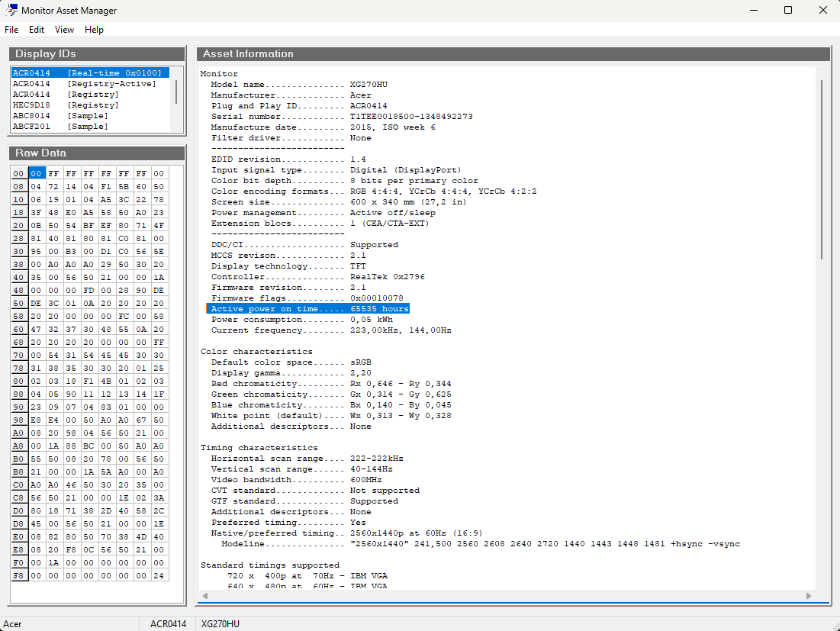This screenshot has width=840, height=631.
Task: Click the Red chromaticity line
Action: click(x=331, y=384)
